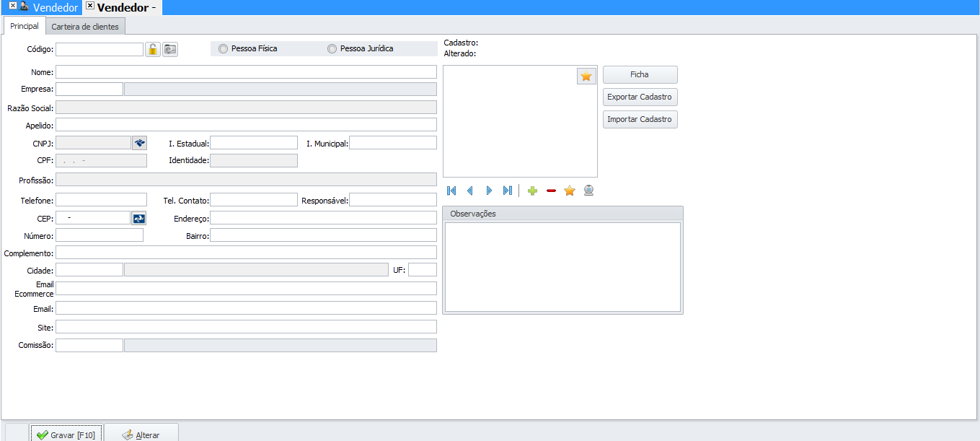Close the bold Vendedor window tab
980x441 pixels.
coord(90,6)
